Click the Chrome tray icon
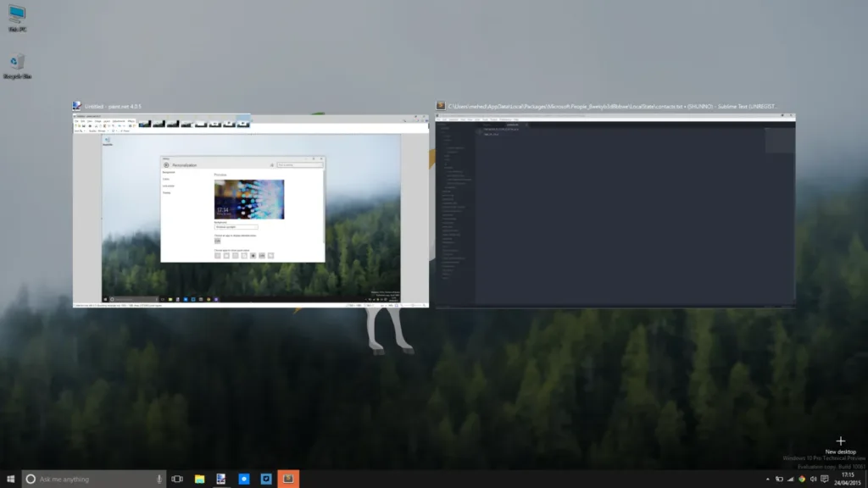This screenshot has width=868, height=488. pos(802,480)
